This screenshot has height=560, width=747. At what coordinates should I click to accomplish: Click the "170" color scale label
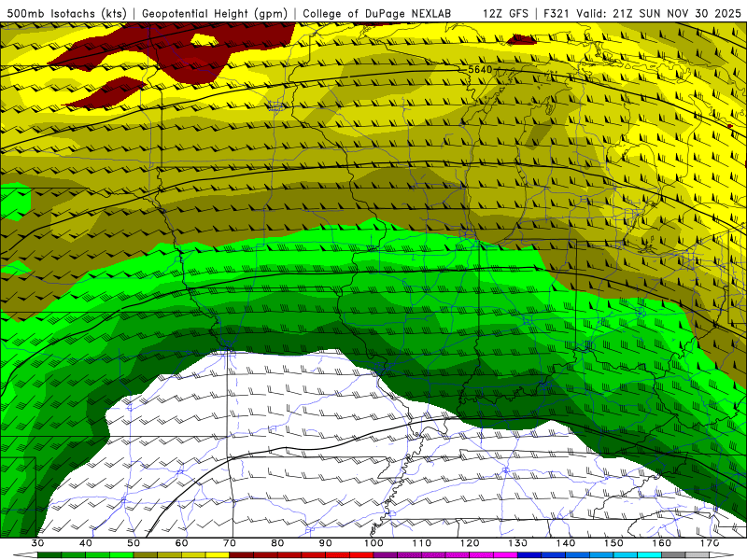[710, 543]
